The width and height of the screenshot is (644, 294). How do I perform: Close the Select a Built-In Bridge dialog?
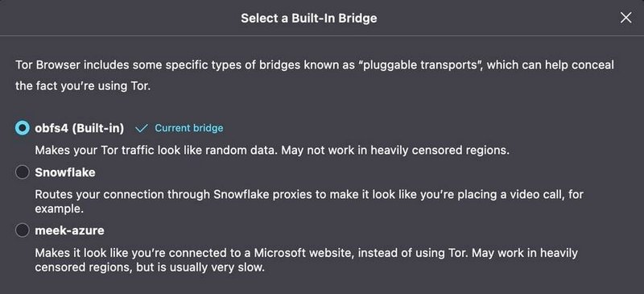pyautogui.click(x=625, y=18)
